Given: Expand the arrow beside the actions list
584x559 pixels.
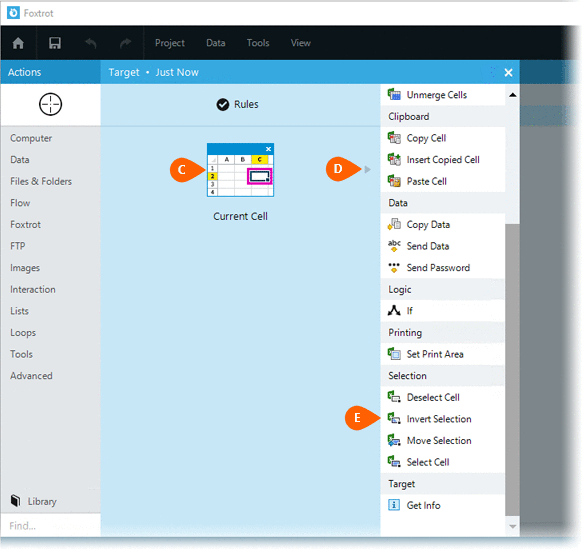Looking at the screenshot, I should 368,169.
